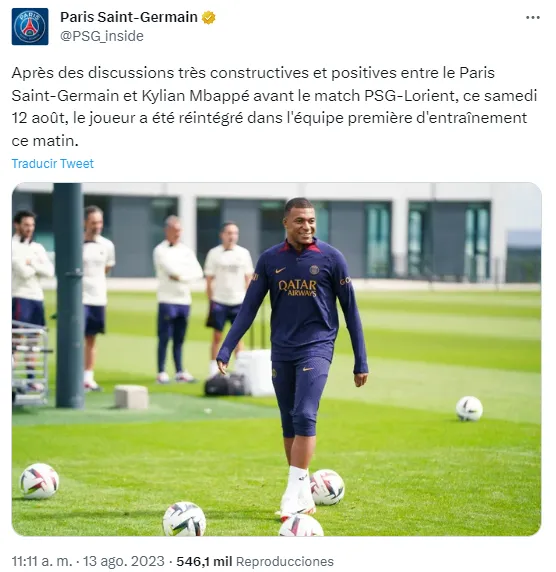556x572 pixels.
Task: Open the PSG crest profile avatar
Action: [x=30, y=27]
